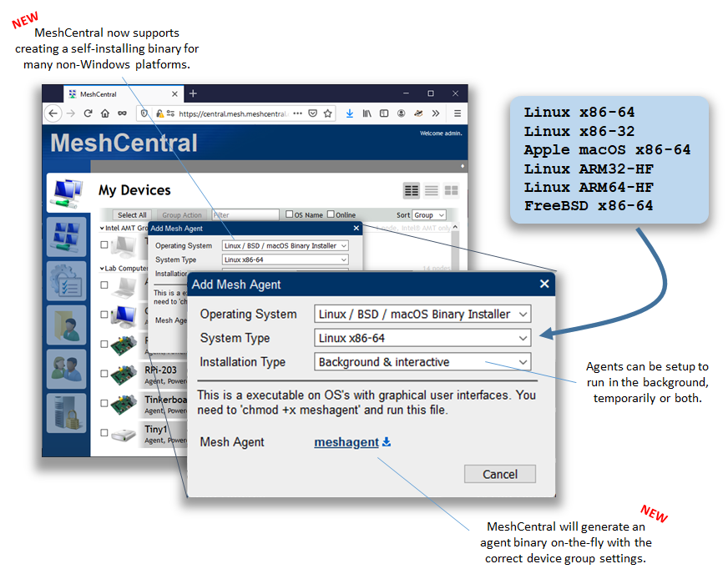
Task: Enable the OS Name checkbox
Action: coord(288,214)
